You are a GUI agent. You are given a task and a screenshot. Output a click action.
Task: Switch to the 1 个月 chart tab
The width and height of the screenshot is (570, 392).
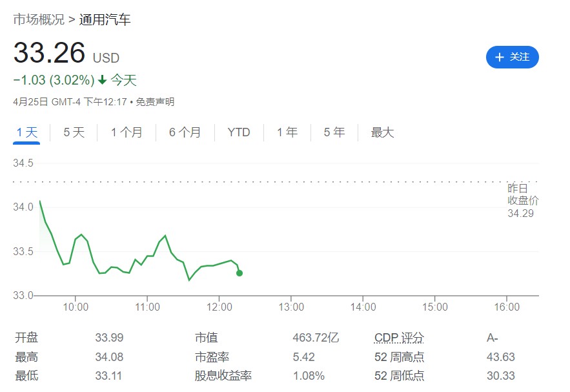pyautogui.click(x=127, y=132)
